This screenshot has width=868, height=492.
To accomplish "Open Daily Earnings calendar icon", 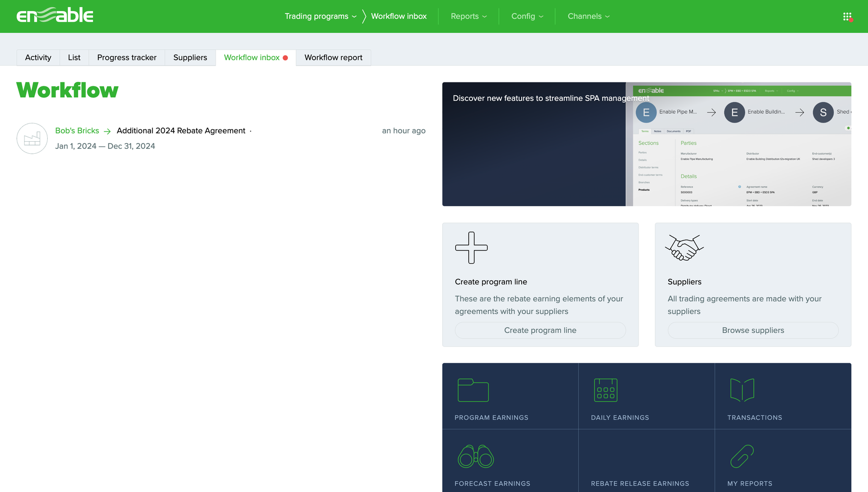I will [x=606, y=390].
